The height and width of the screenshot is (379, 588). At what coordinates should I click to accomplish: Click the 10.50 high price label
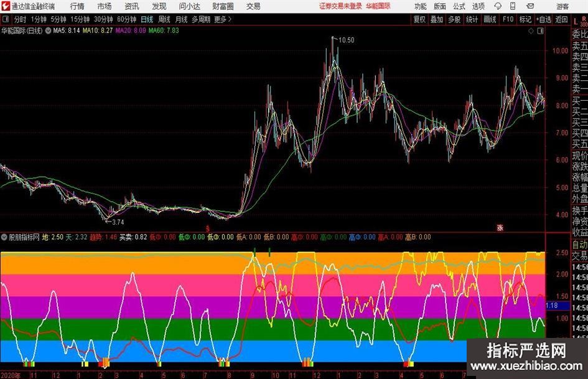click(x=346, y=40)
